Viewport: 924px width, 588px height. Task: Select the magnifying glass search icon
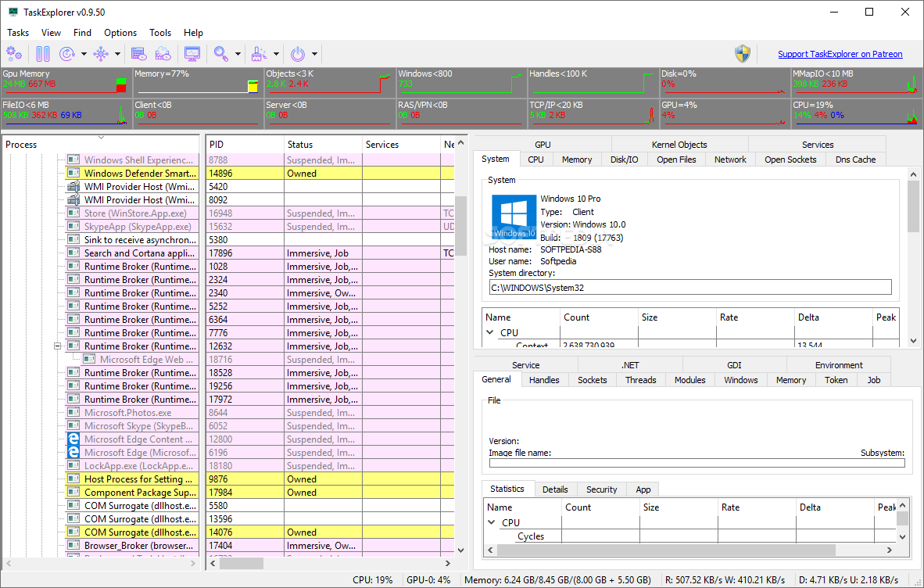[220, 53]
